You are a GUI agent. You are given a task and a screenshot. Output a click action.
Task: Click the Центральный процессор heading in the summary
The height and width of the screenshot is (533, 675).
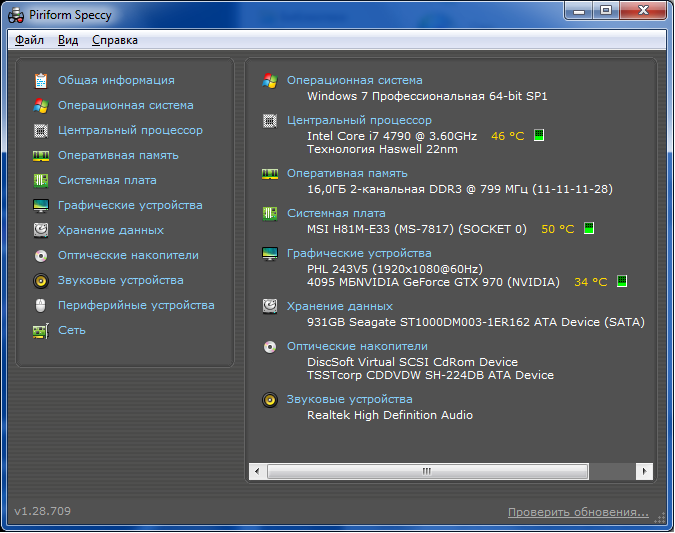pos(359,121)
